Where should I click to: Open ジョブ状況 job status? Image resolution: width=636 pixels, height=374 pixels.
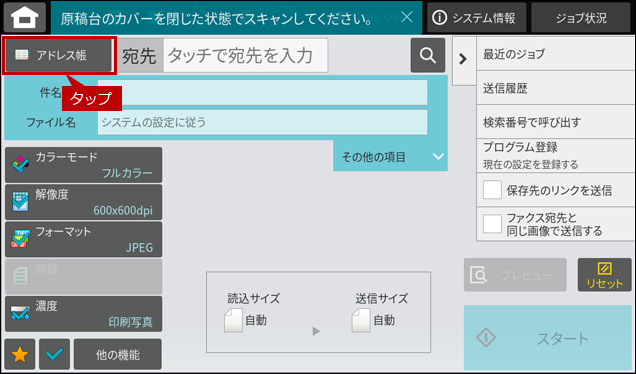point(581,17)
